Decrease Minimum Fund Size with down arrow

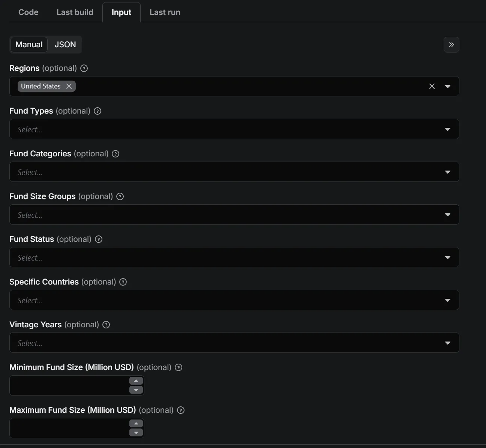[x=136, y=390]
